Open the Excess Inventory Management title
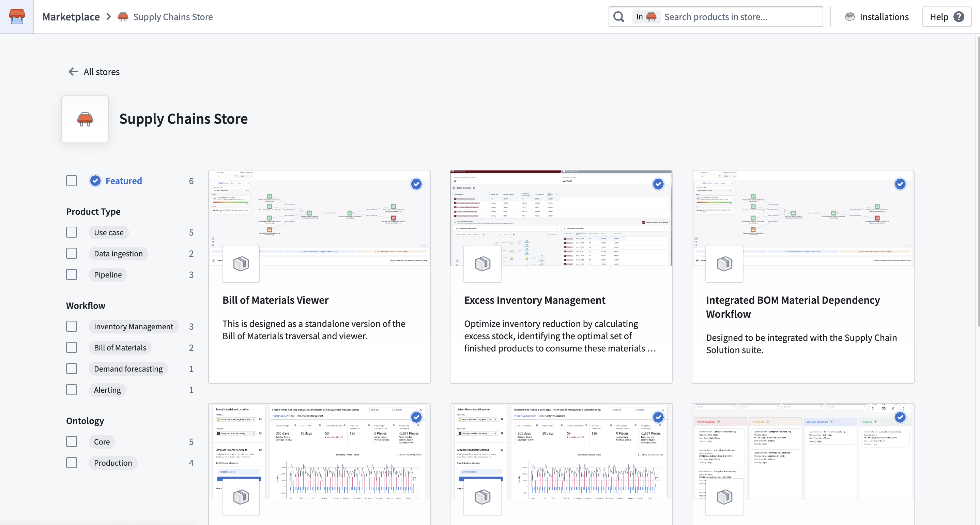The image size is (980, 525). [x=535, y=300]
